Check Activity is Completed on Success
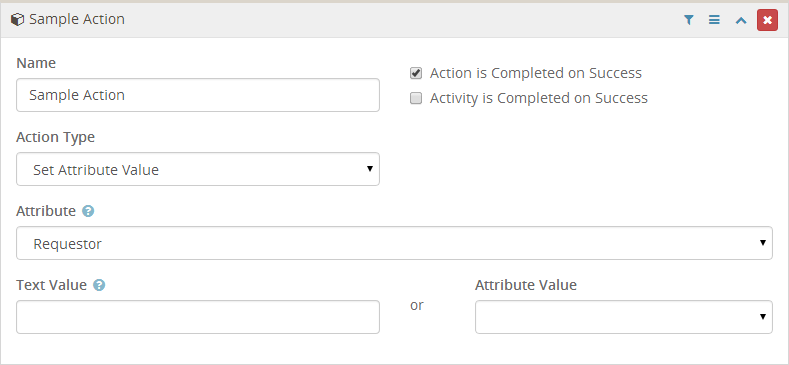 (x=416, y=98)
